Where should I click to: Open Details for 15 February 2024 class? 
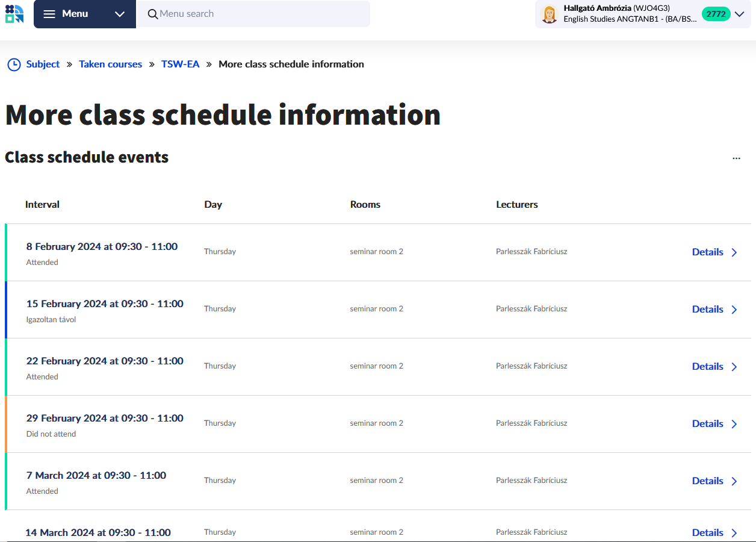(707, 310)
